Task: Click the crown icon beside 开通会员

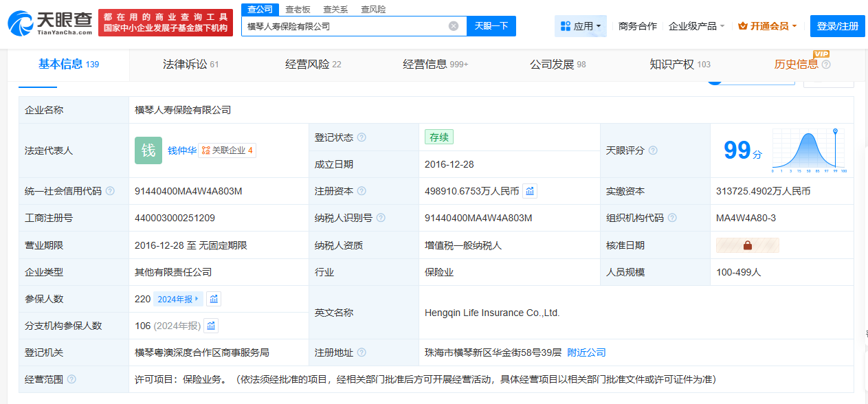Action: click(744, 25)
